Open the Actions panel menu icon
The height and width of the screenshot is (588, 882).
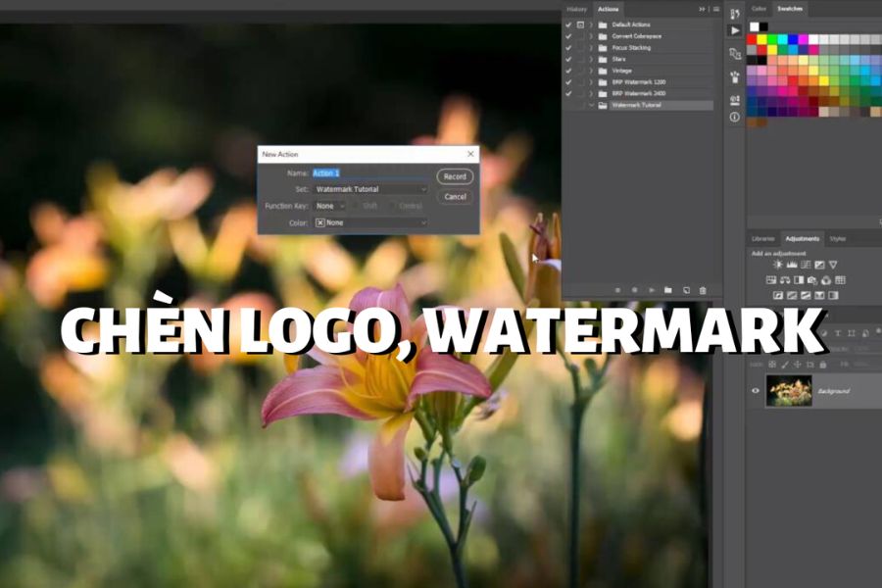pyautogui.click(x=716, y=9)
